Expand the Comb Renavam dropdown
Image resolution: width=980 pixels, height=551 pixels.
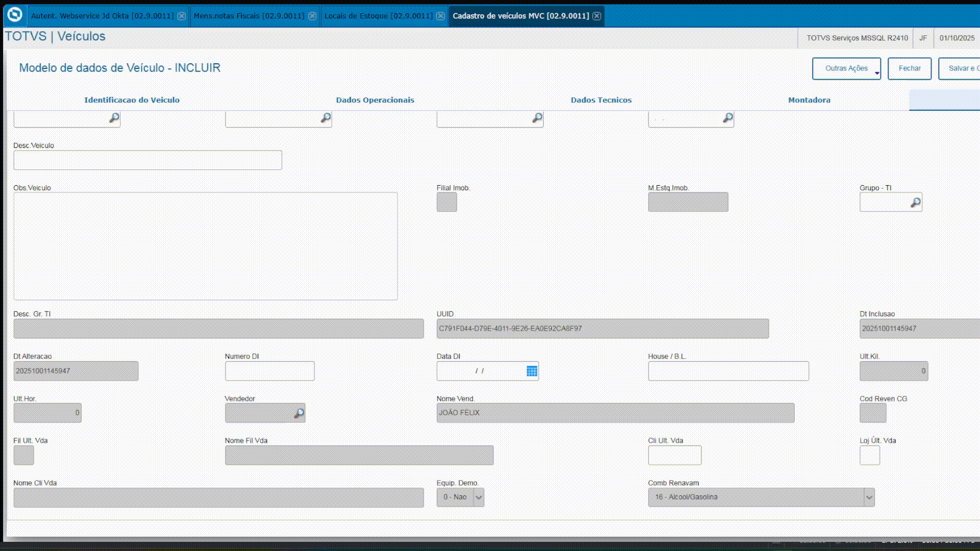869,497
